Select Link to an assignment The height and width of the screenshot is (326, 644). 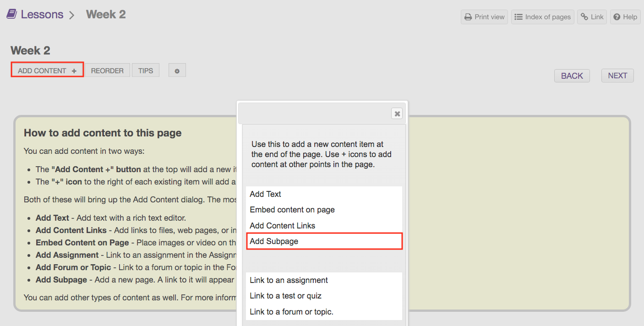pyautogui.click(x=289, y=280)
